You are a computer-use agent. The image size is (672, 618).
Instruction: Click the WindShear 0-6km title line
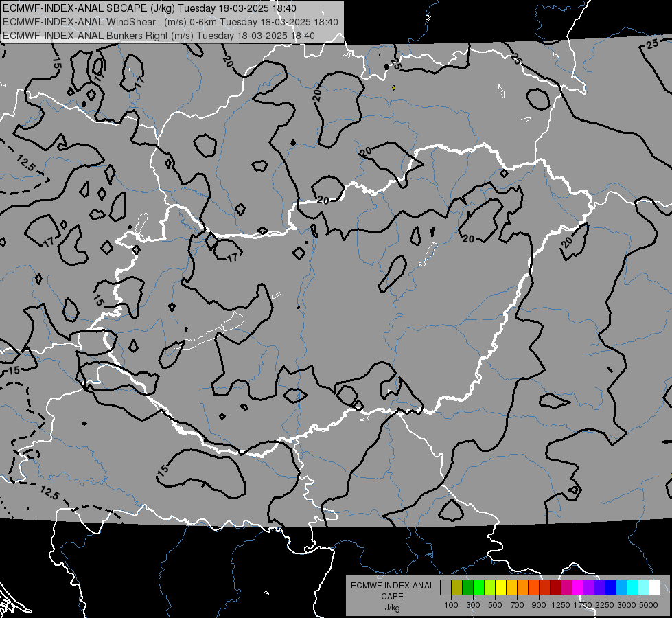pyautogui.click(x=170, y=22)
